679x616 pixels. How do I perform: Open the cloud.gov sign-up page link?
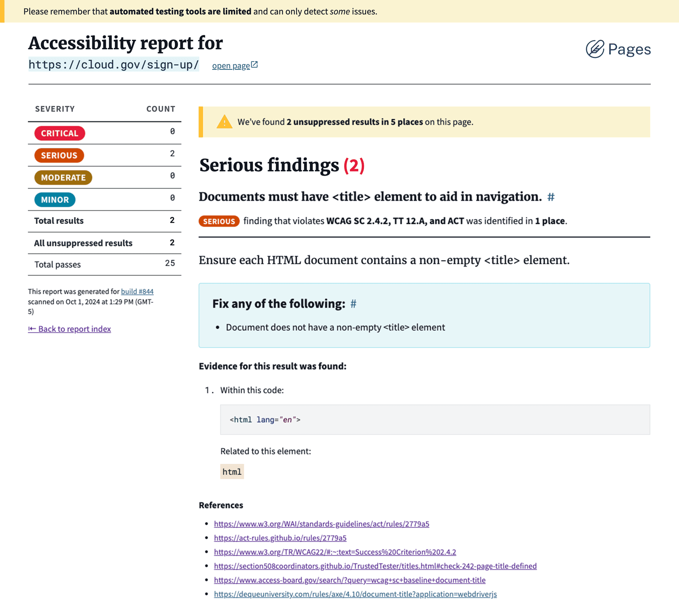click(231, 66)
